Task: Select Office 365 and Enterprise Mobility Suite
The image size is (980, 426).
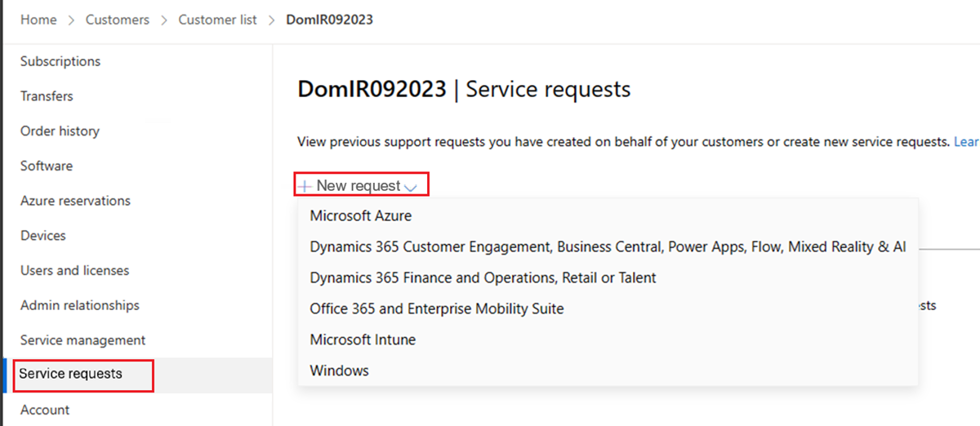Action: click(x=437, y=308)
